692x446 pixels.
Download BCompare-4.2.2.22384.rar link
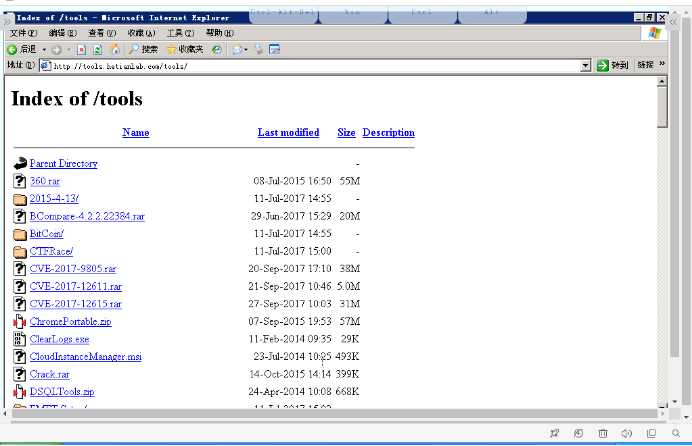[x=87, y=216]
